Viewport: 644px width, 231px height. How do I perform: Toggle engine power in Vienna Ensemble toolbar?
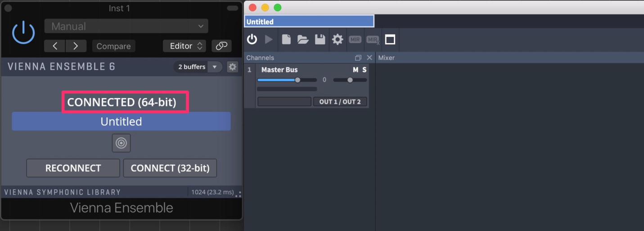pos(252,40)
